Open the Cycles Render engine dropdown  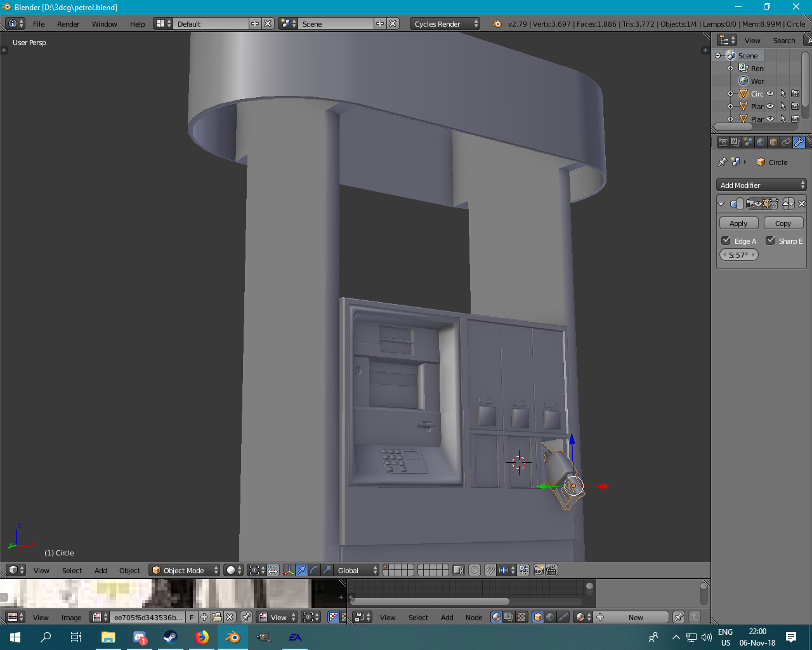[x=445, y=23]
